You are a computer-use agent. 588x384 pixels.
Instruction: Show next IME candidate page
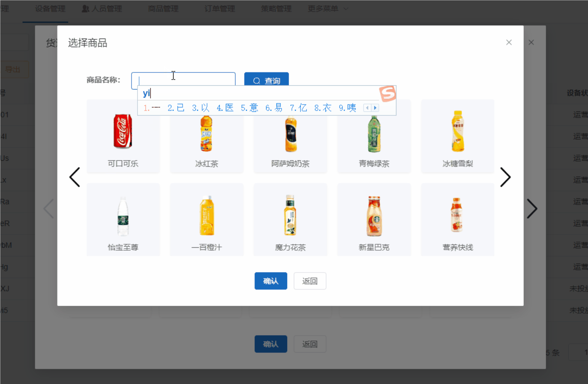click(x=375, y=108)
